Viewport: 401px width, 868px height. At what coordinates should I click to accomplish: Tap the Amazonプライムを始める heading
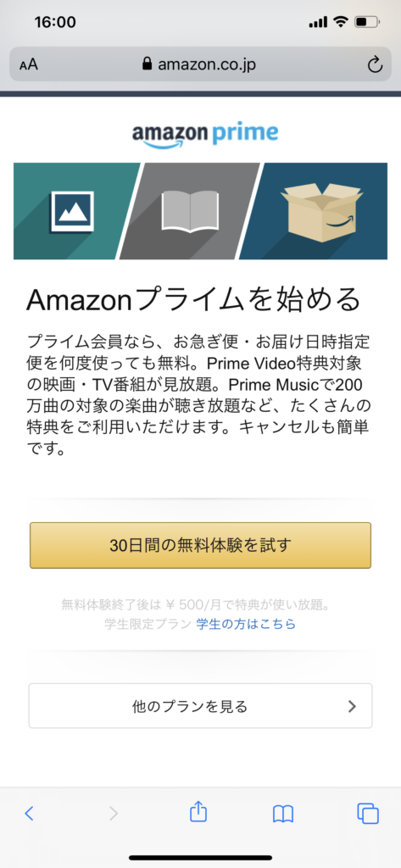[193, 299]
